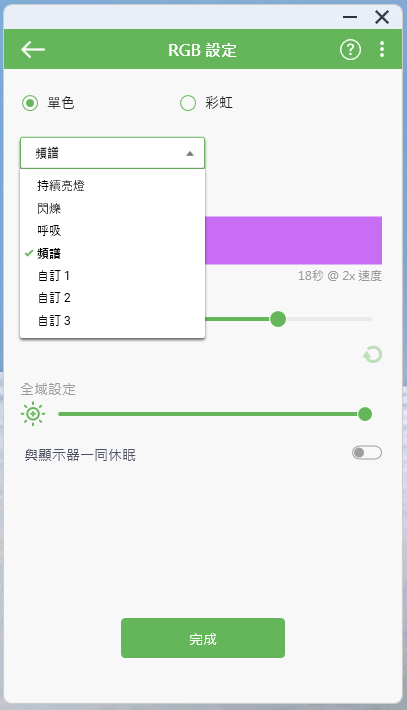This screenshot has height=710, width=407.
Task: Click the reset refresh icon
Action: (x=373, y=355)
